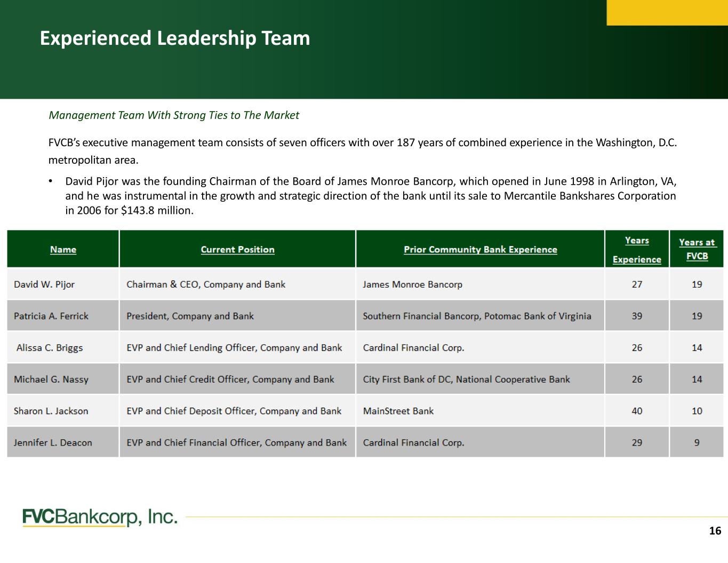This screenshot has height=563, width=728.
Task: Click the Years at FVCB header
Action: (697, 249)
